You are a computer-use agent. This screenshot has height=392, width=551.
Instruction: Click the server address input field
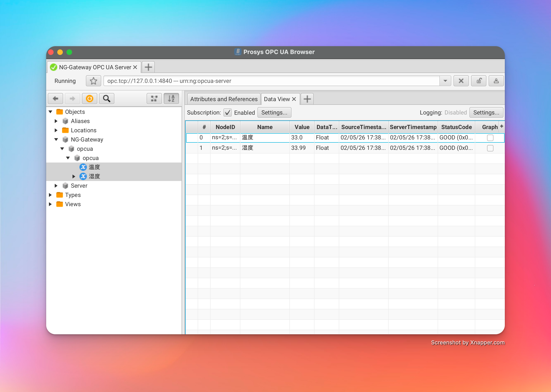pyautogui.click(x=270, y=81)
